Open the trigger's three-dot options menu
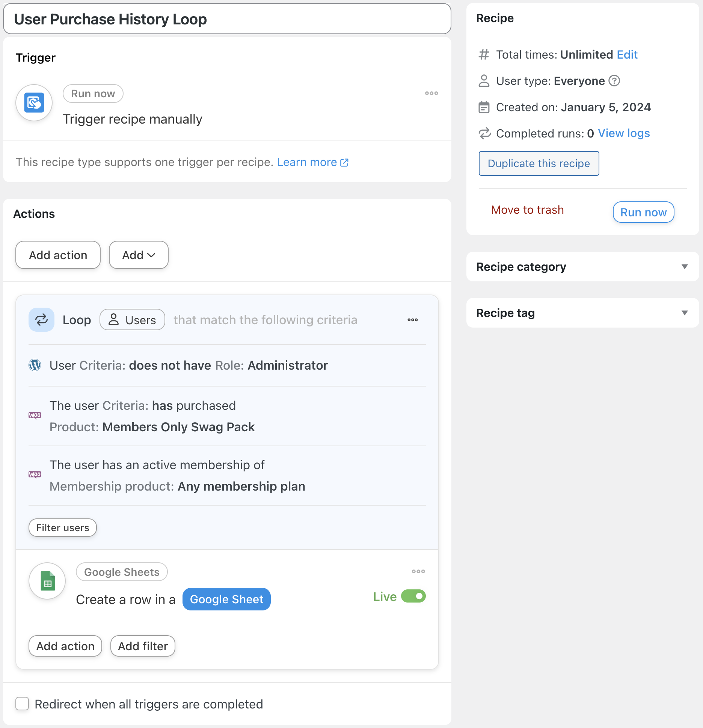 pos(431,93)
